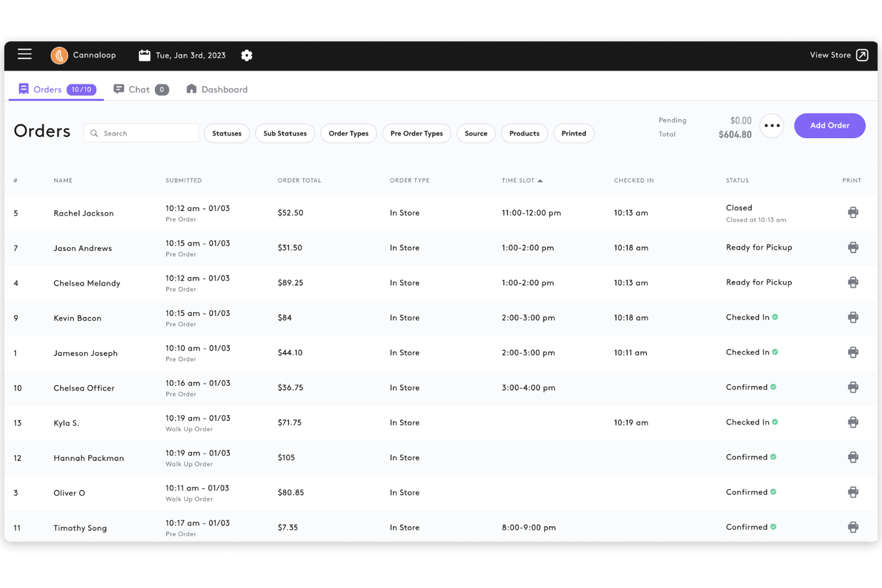This screenshot has width=882, height=588.
Task: Click the Chat bubble icon
Action: coord(119,89)
